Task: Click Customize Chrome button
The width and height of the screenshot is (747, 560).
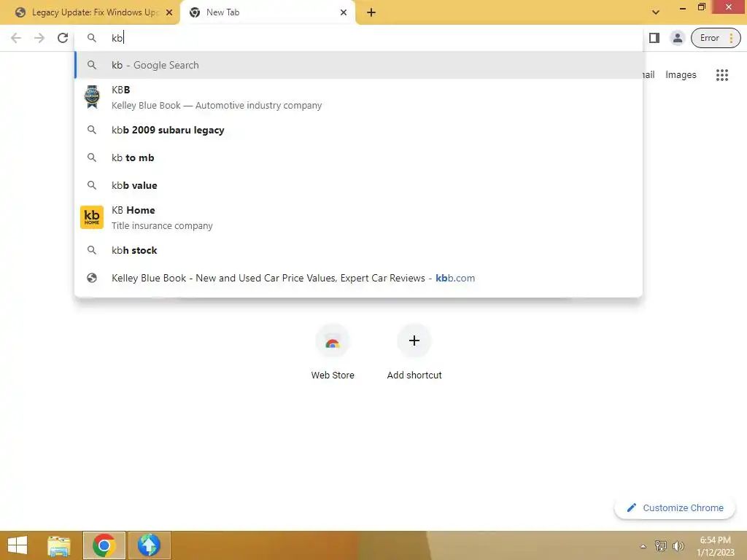Action: coord(675,508)
